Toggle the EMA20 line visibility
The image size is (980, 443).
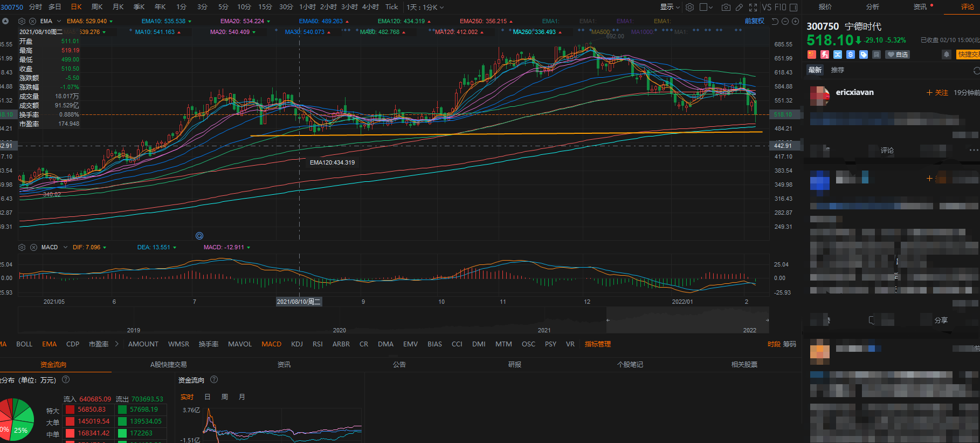245,21
